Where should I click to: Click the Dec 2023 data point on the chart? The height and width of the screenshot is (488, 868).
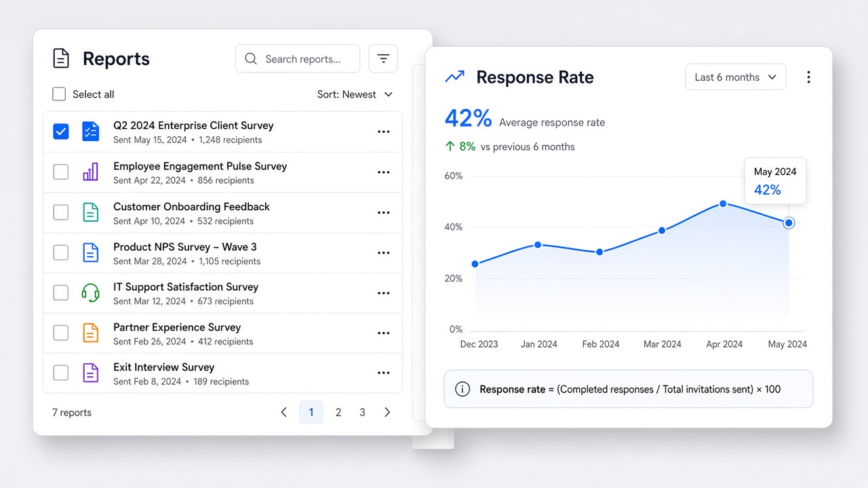pyautogui.click(x=475, y=264)
